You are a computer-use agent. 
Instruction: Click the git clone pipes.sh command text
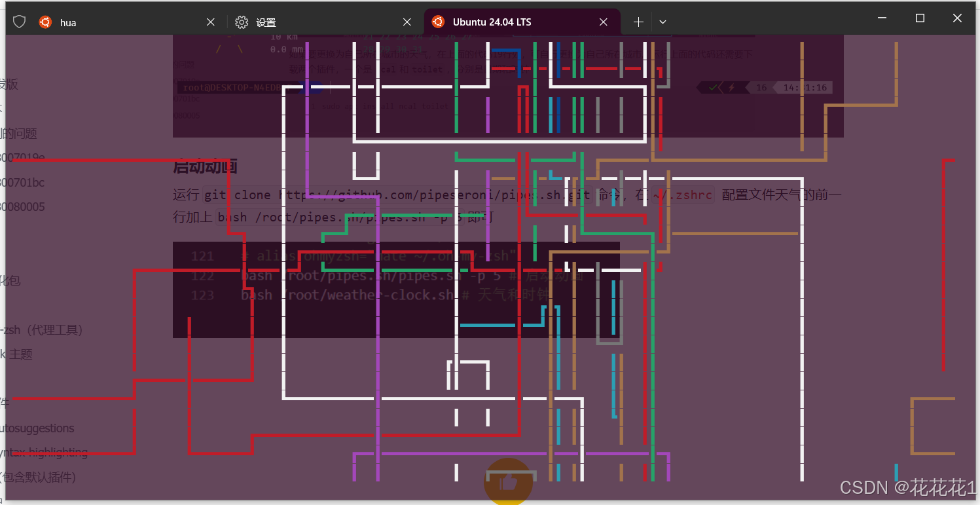[397, 195]
